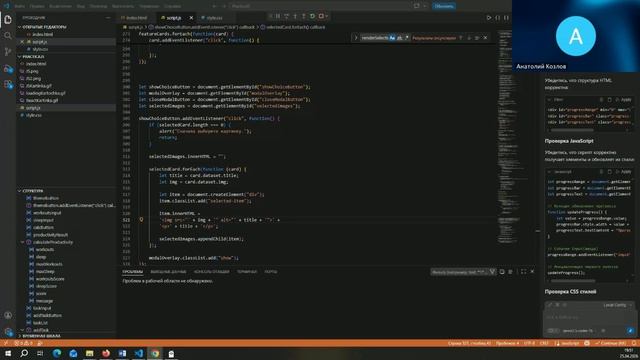Open notifications bell in status bar
640x360 pixels.
634,343
